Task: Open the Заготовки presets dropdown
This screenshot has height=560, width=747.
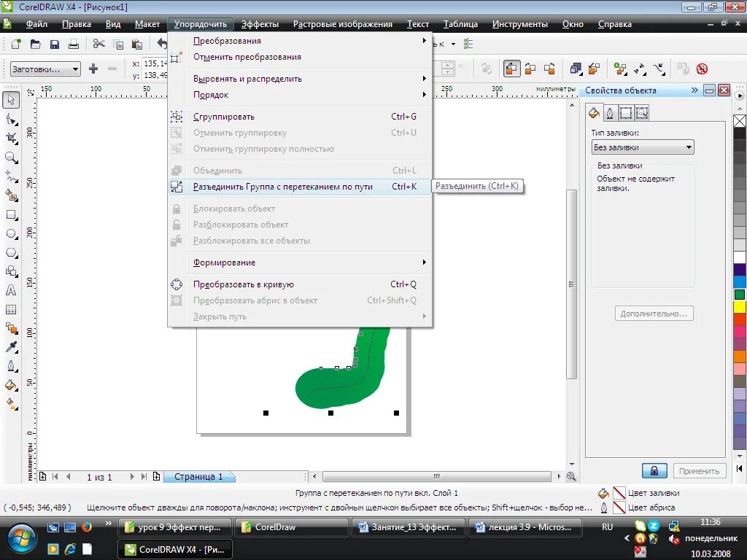Action: (45, 69)
